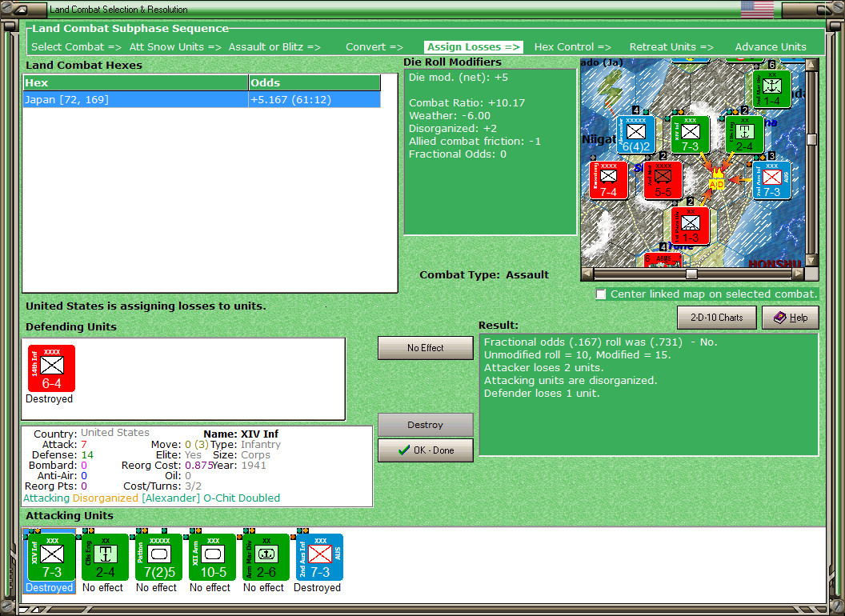Click 'Destroyed' label under 14th Inf defender

[x=49, y=399]
